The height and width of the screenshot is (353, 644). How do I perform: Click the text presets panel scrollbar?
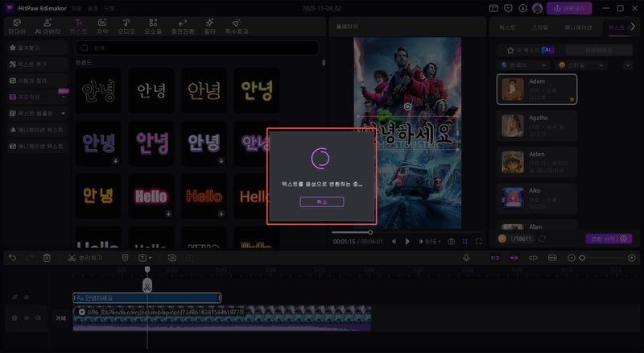click(324, 63)
